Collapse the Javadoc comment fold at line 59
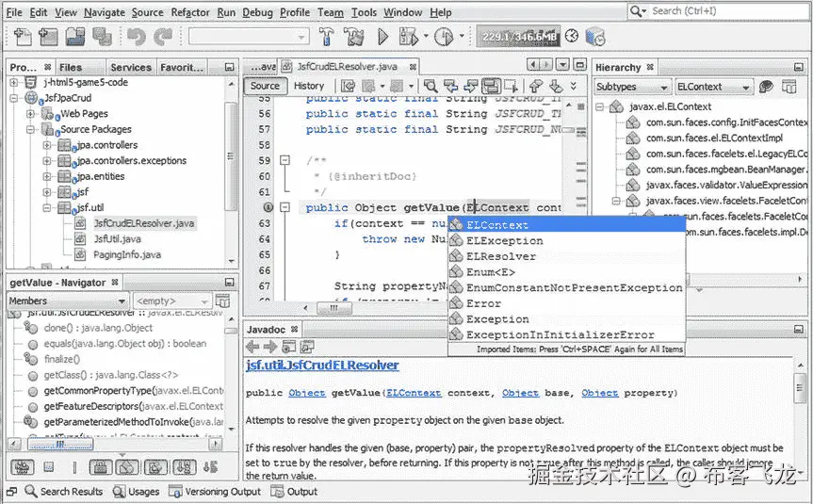 pyautogui.click(x=285, y=160)
